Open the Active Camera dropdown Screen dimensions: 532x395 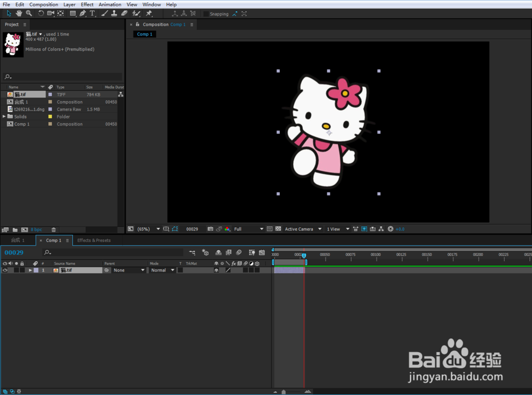[303, 229]
